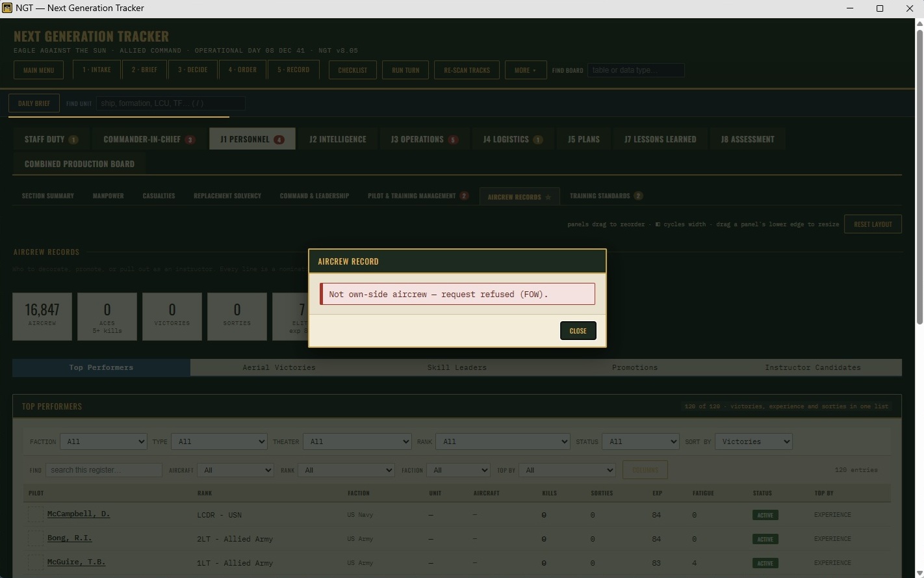Open the Combined Production Board tab
The height and width of the screenshot is (578, 924).
(80, 164)
